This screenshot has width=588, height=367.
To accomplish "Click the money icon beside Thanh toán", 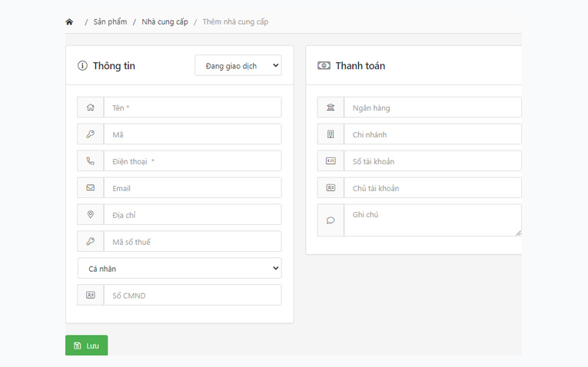I will coord(324,65).
